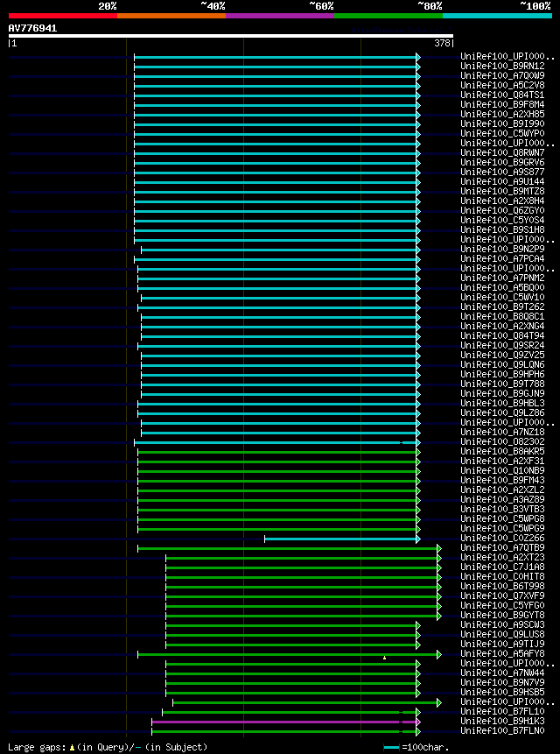The image size is (560, 754).
Task: Click the orange ~40% legend color segment
Action: pos(171,16)
